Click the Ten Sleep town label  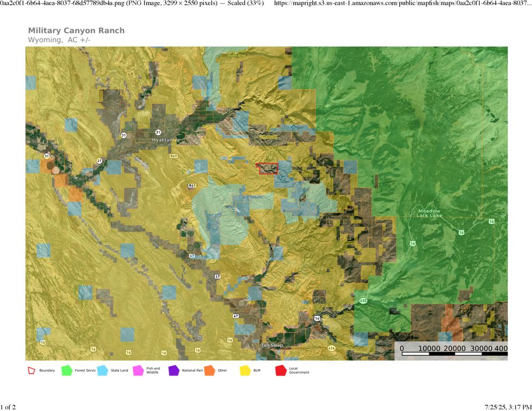pos(272,346)
